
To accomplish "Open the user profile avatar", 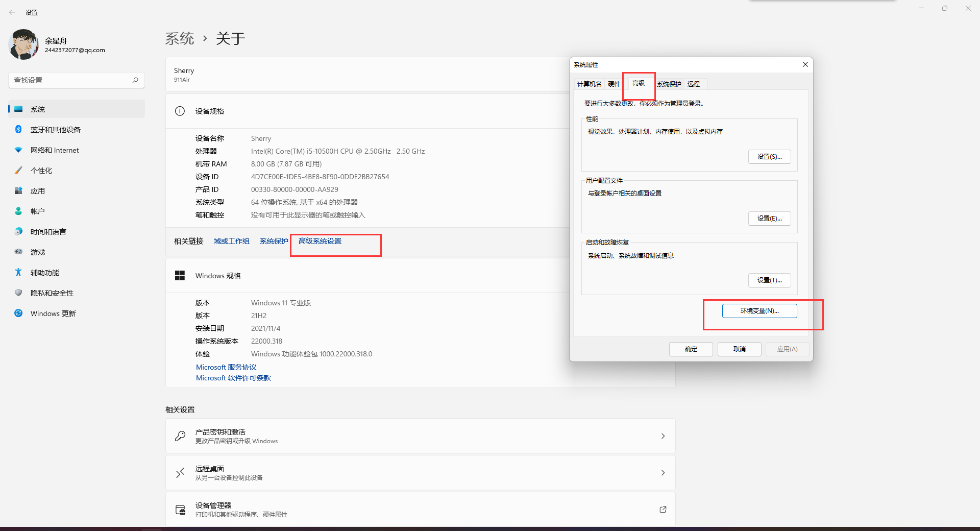I will pyautogui.click(x=23, y=44).
